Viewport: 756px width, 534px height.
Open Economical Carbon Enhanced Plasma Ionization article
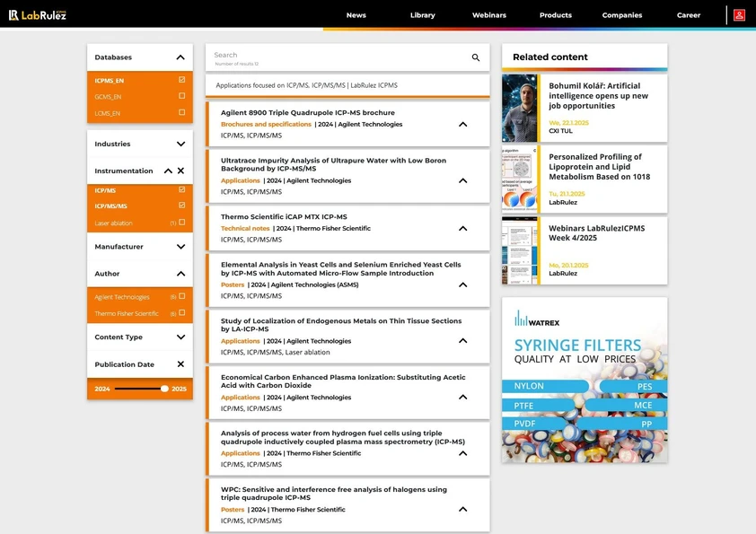tap(343, 381)
